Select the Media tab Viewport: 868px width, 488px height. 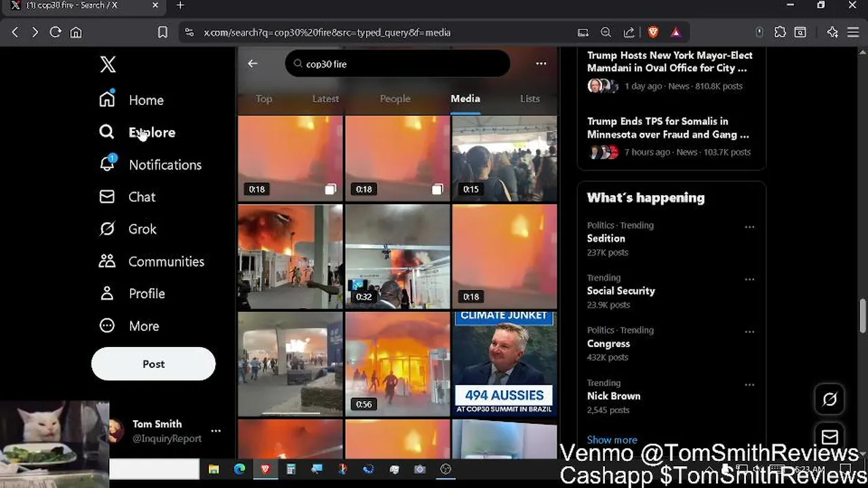pyautogui.click(x=465, y=98)
